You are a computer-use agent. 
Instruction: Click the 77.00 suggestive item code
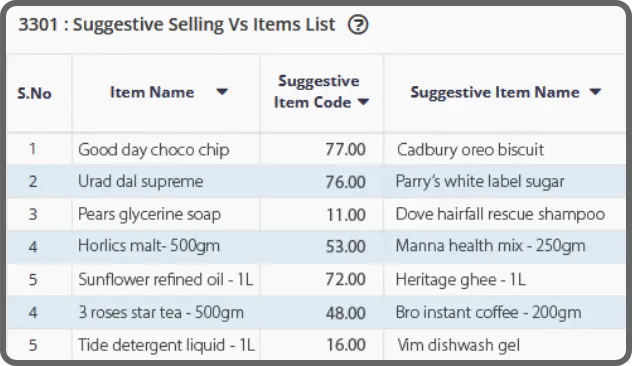pos(345,150)
